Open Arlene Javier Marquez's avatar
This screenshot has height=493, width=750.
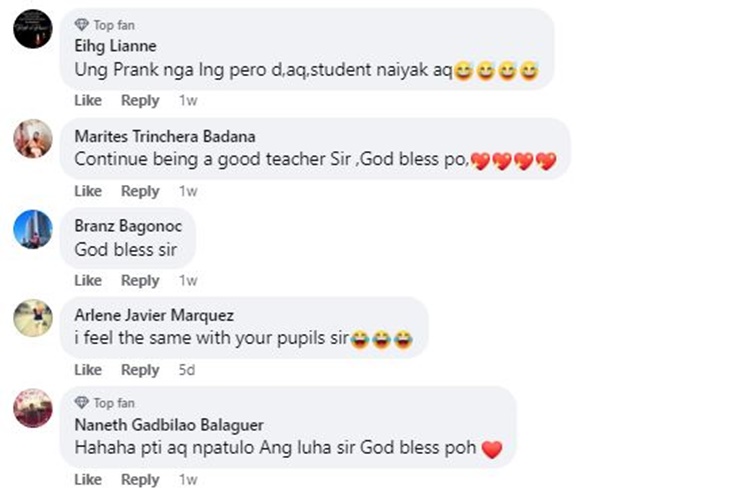[33, 318]
